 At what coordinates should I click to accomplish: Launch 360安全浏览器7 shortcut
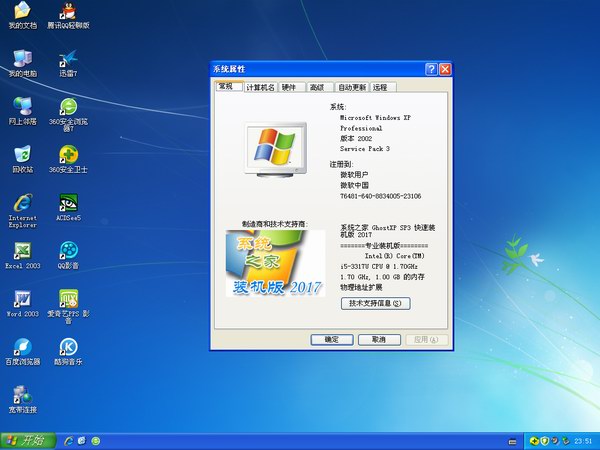pos(68,115)
